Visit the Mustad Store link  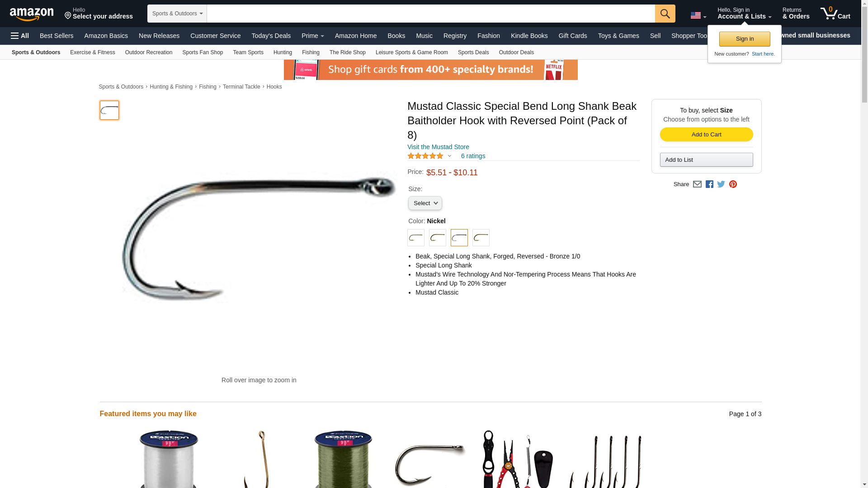(x=438, y=147)
